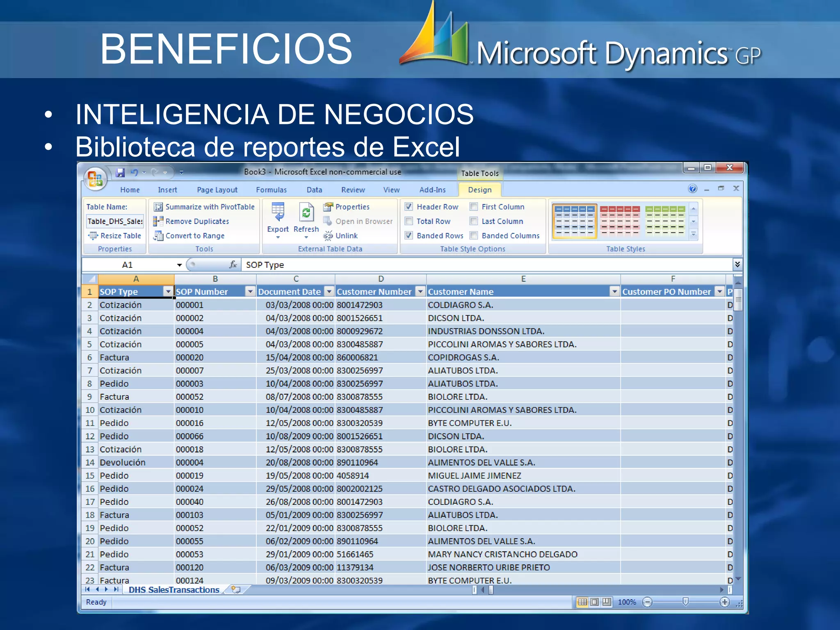Uncheck the Banded Rows checkbox
This screenshot has height=630, width=840.
coord(409,235)
